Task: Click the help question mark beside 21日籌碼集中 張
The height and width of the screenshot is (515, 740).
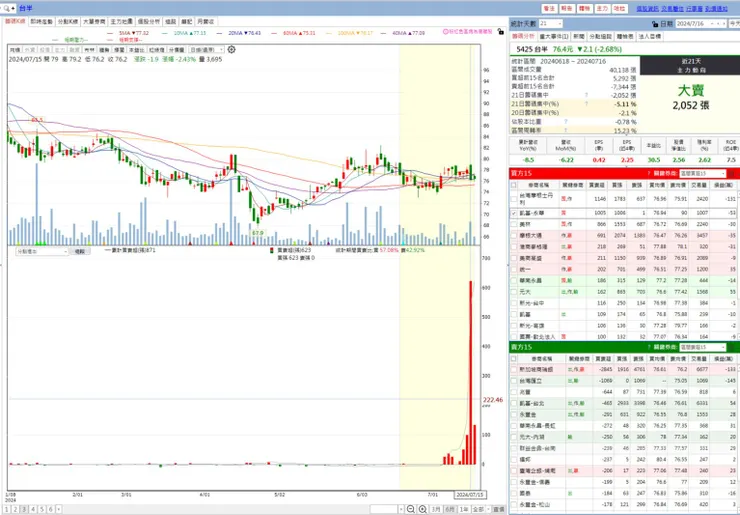Action: point(587,95)
